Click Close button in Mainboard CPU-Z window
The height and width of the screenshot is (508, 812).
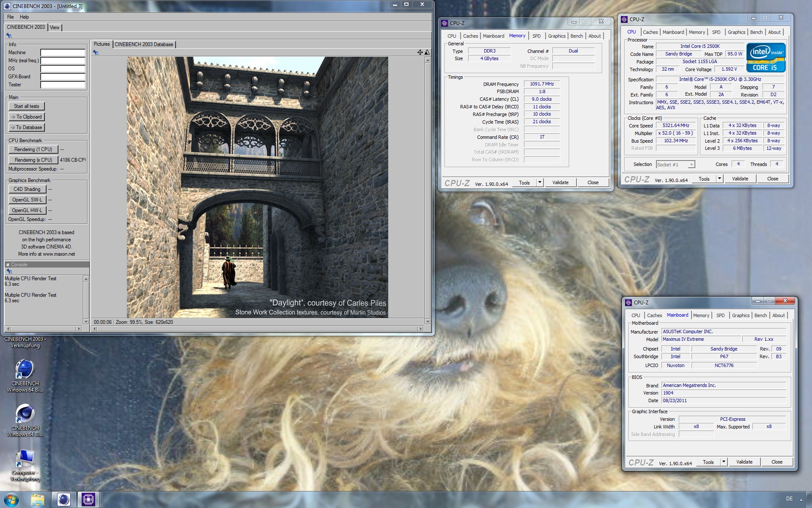pyautogui.click(x=777, y=462)
